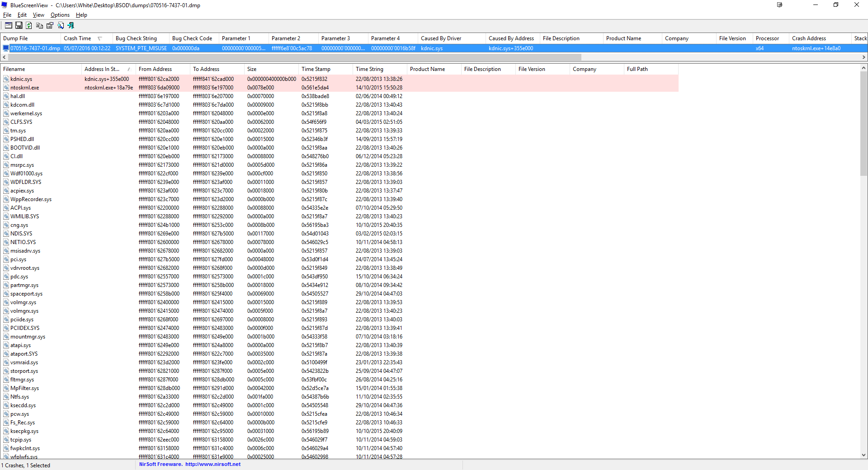The width and height of the screenshot is (868, 470).
Task: Click the file icon beside hal.dll
Action: (6, 96)
